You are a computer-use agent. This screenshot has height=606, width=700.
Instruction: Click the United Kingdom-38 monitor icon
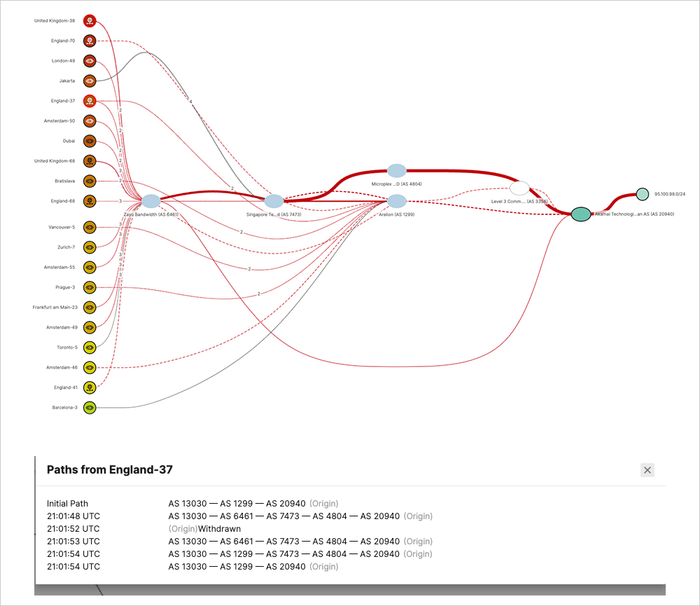coord(90,21)
